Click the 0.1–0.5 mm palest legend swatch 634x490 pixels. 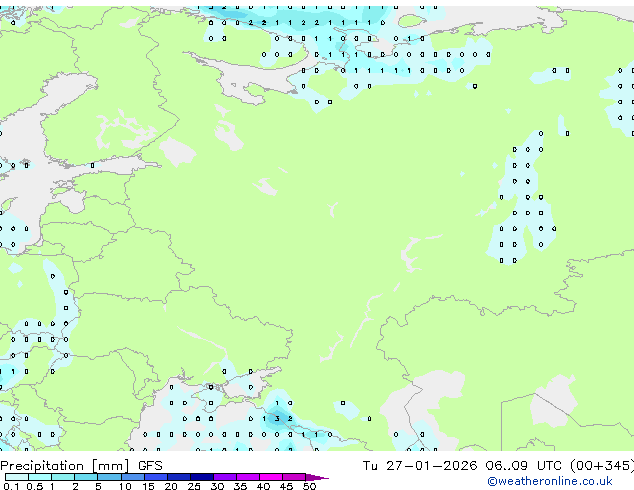tap(17, 477)
